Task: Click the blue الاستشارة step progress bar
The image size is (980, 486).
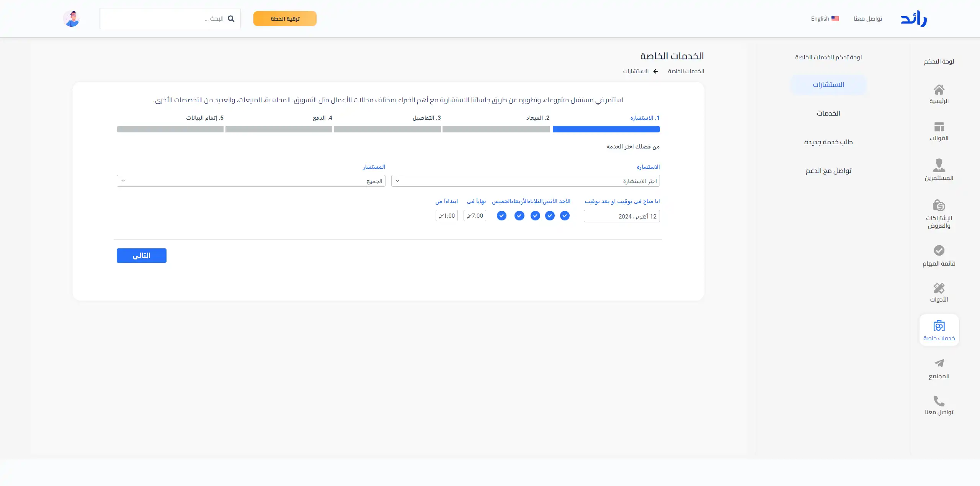Action: tap(606, 129)
